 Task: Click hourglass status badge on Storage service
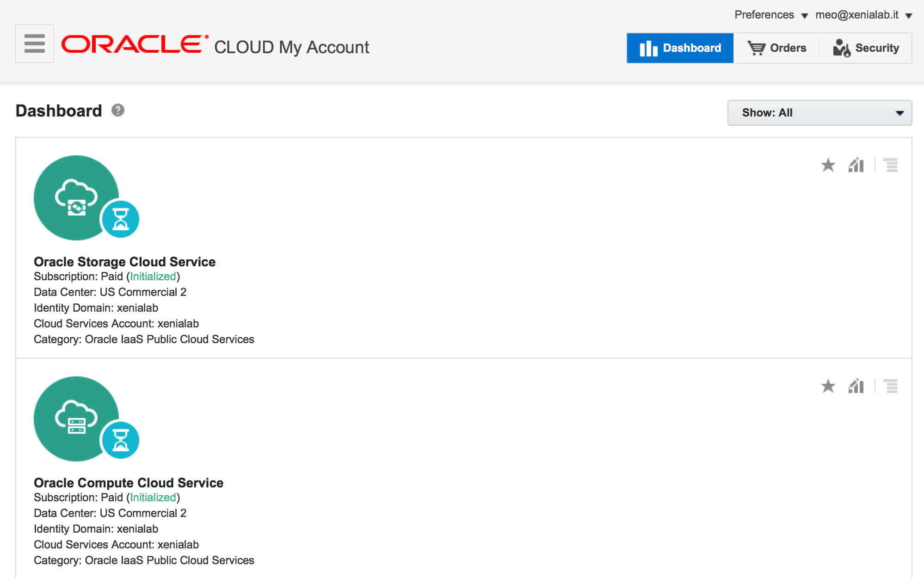[121, 219]
